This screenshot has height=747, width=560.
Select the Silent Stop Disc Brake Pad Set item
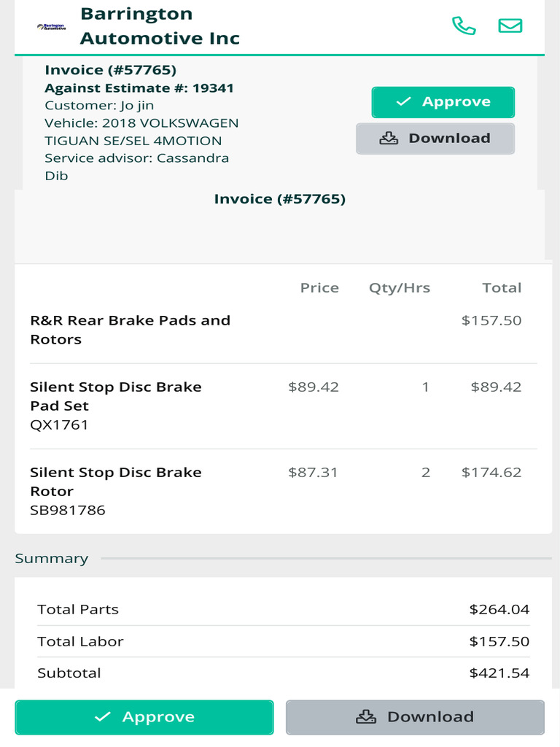116,396
